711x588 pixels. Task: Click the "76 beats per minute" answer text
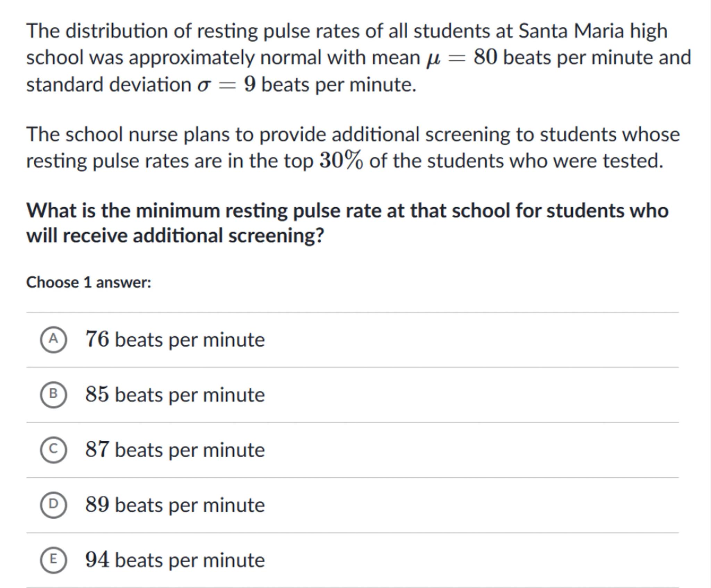175,339
